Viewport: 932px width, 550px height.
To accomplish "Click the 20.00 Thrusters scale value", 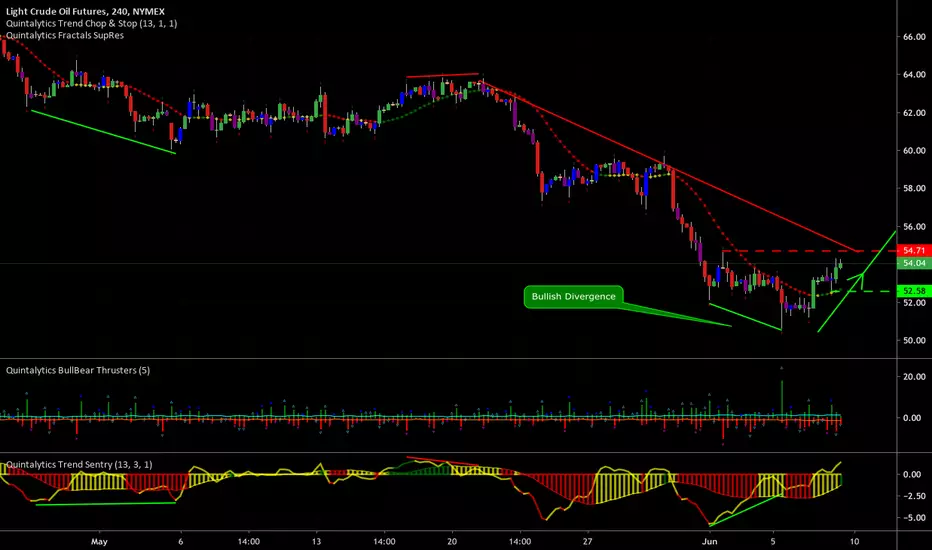I will 914,376.
